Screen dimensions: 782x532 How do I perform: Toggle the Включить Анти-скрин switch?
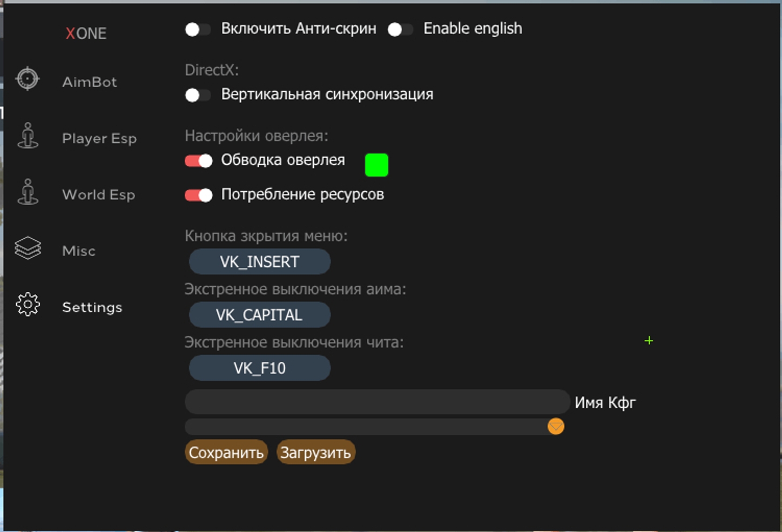coord(198,30)
